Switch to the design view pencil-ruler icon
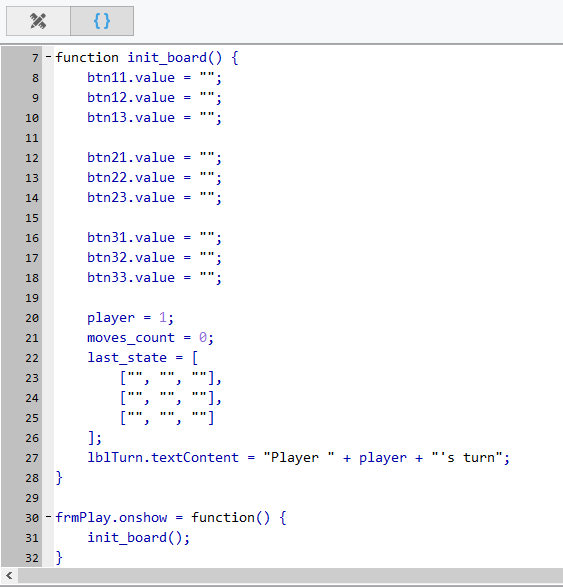The image size is (563, 587). pyautogui.click(x=38, y=21)
